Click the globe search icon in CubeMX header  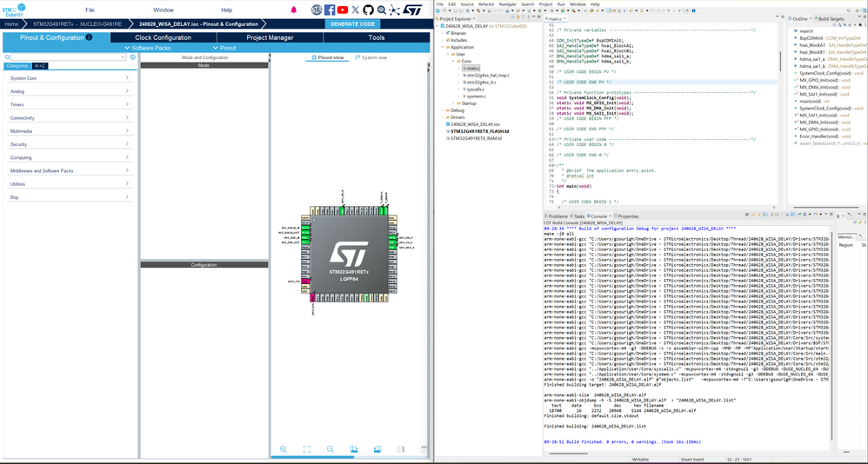point(382,10)
